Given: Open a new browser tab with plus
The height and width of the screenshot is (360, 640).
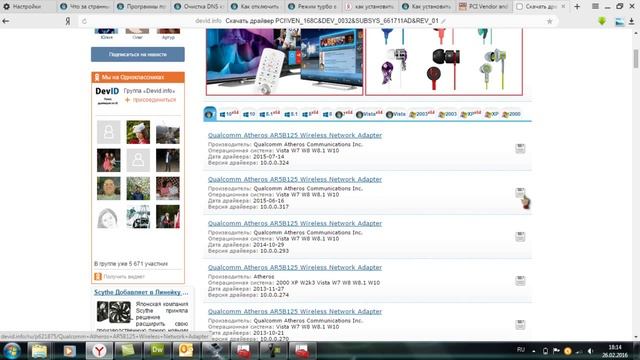Looking at the screenshot, I should coord(577,7).
